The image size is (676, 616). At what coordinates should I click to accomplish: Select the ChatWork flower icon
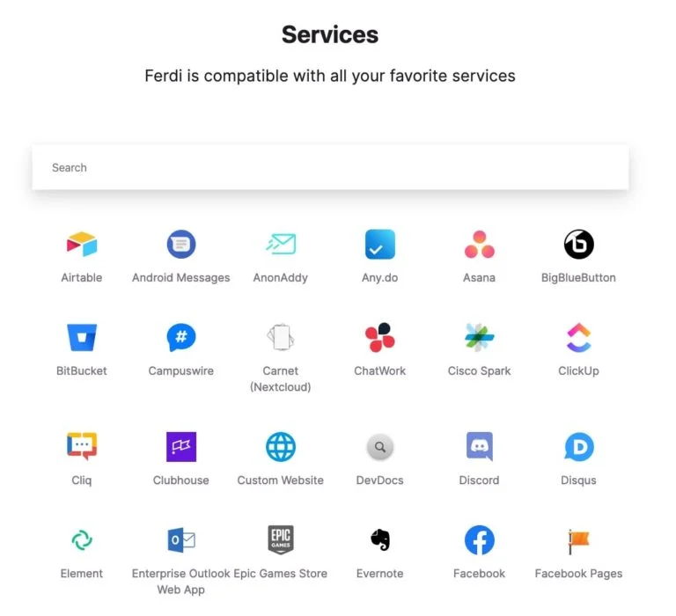coord(380,337)
